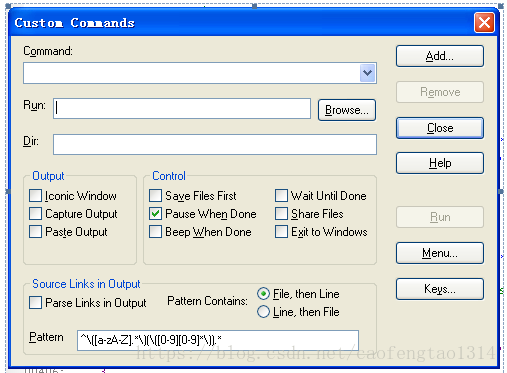Check Save Files First option
507x373 pixels.
155,196
